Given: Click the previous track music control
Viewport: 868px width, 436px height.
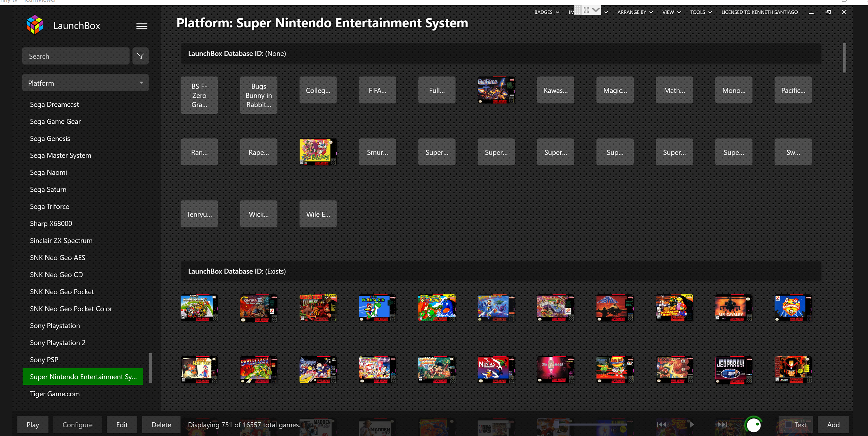Looking at the screenshot, I should coord(661,424).
